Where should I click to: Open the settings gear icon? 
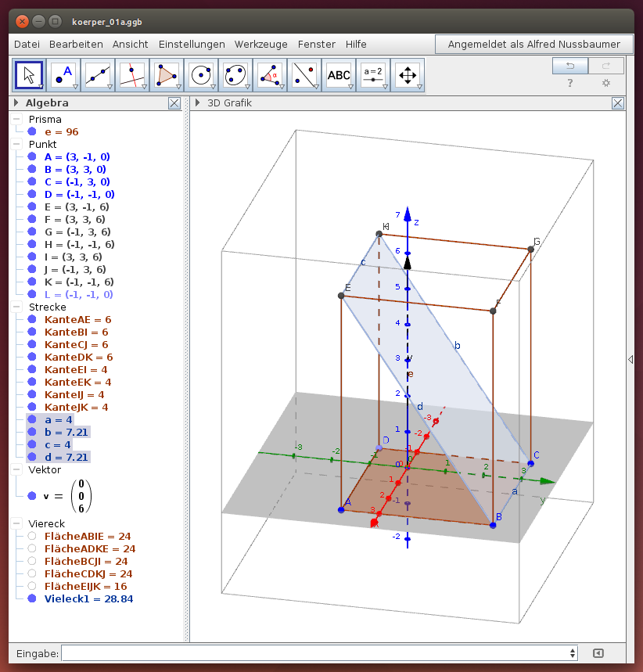coord(606,83)
